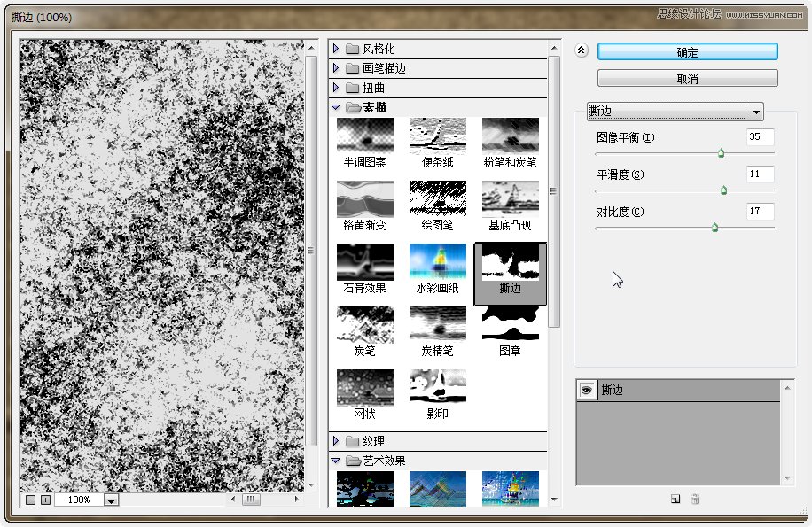Viewport: 812px width, 527px height.
Task: Select the 基底凸现 filter thumbnail
Action: pos(510,198)
